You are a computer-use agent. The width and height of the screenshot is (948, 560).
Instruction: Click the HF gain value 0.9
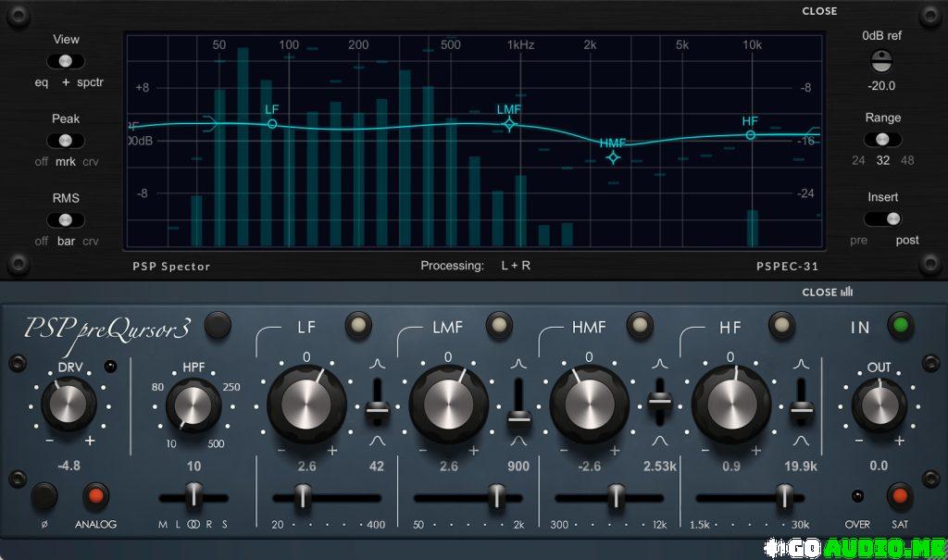[731, 467]
